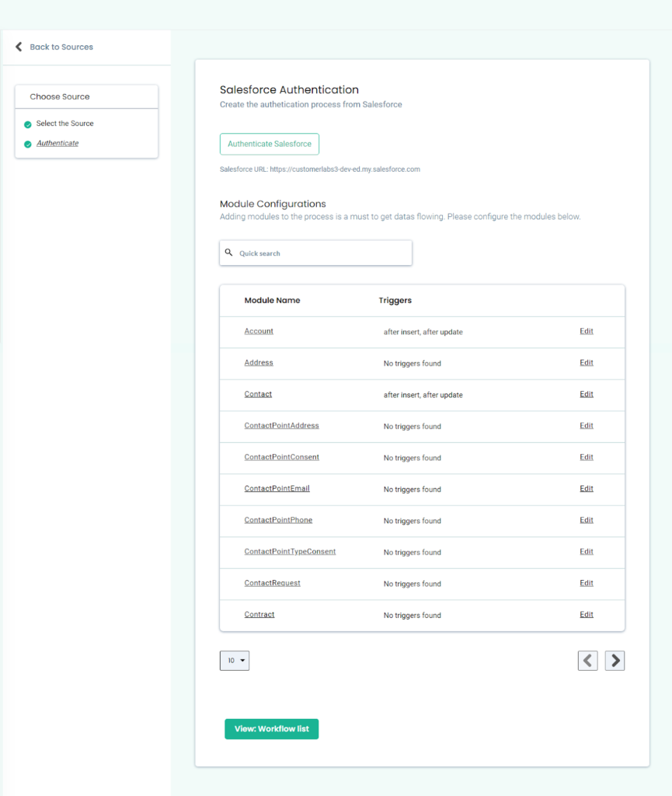Click Edit in the Account row
The height and width of the screenshot is (796, 672).
tap(587, 331)
